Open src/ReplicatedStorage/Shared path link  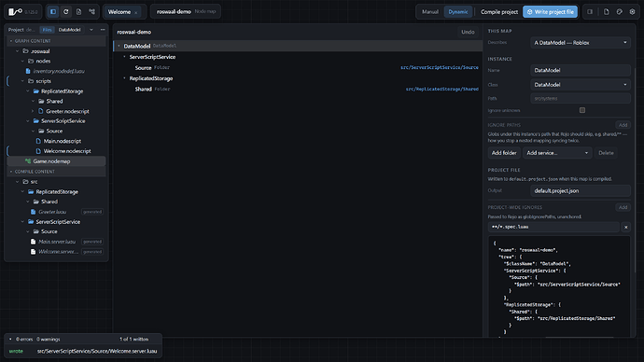click(441, 89)
